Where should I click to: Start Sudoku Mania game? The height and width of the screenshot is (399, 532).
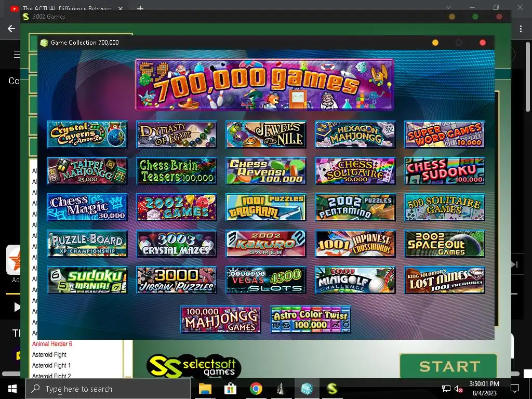(87, 280)
